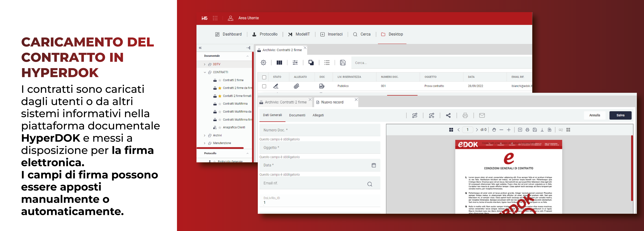This screenshot has width=644, height=231.
Task: Click the Annulla button
Action: click(x=595, y=115)
